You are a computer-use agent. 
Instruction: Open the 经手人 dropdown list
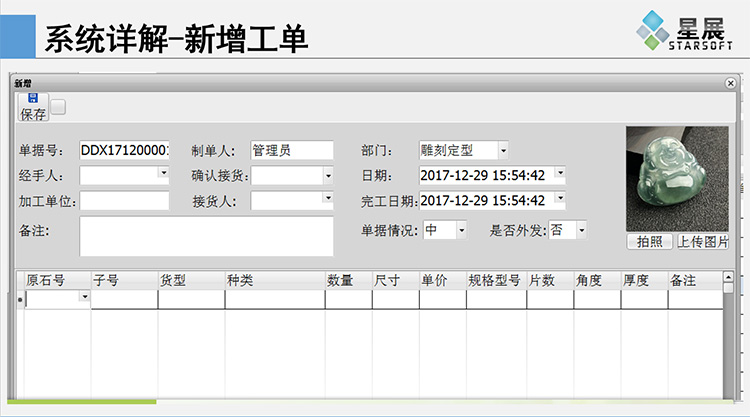tap(163, 174)
